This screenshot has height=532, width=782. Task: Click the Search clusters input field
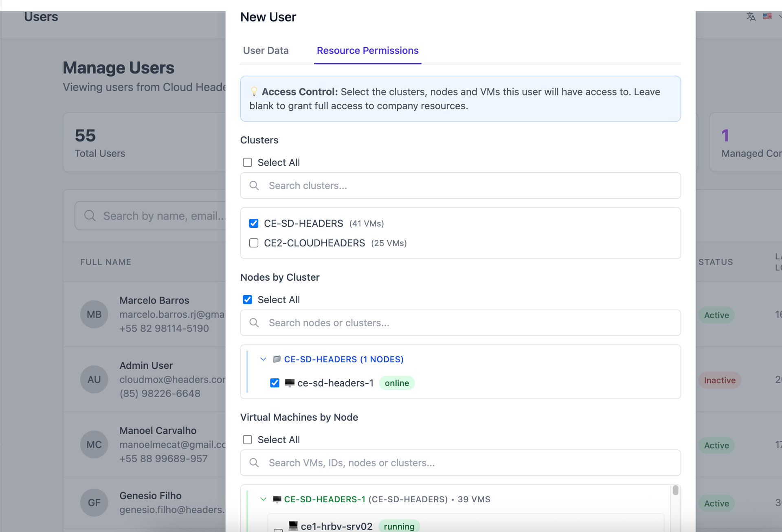(x=460, y=186)
